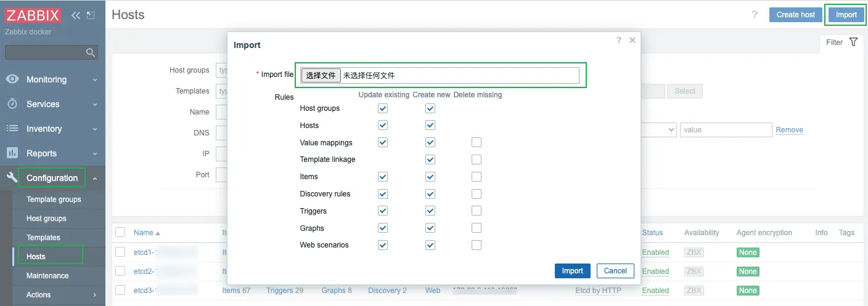The width and height of the screenshot is (868, 306).
Task: Click the Monitoring eye icon
Action: pyautogui.click(x=12, y=79)
